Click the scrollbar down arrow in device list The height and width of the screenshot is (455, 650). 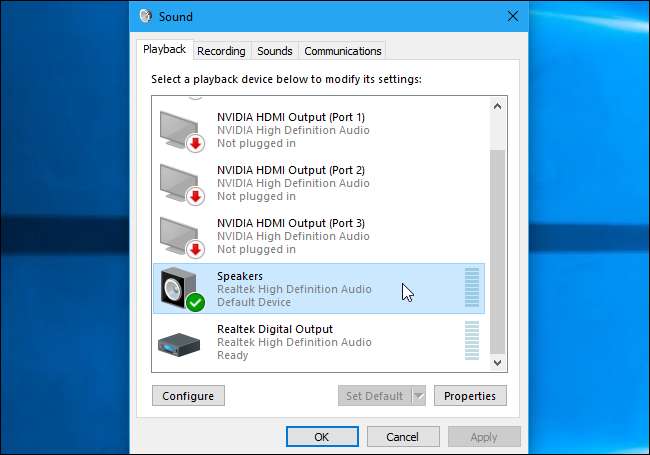click(x=497, y=362)
